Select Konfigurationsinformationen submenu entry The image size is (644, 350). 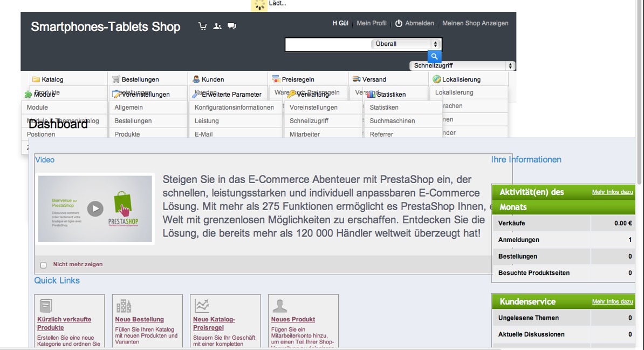pyautogui.click(x=235, y=107)
